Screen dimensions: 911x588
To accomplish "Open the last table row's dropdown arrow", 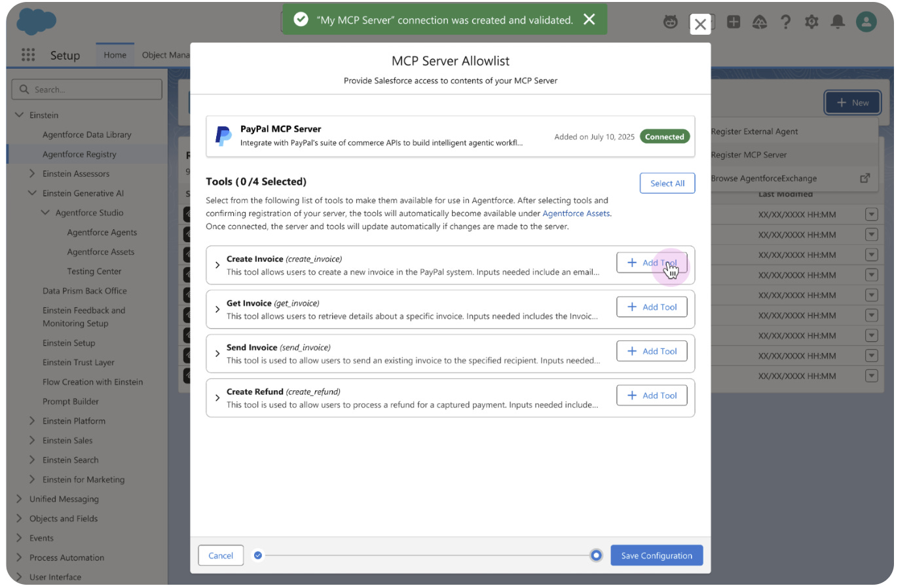I will pyautogui.click(x=871, y=376).
